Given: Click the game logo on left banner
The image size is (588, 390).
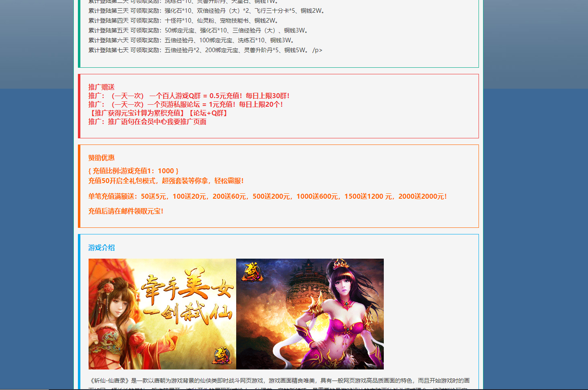Looking at the screenshot, I should [x=221, y=356].
